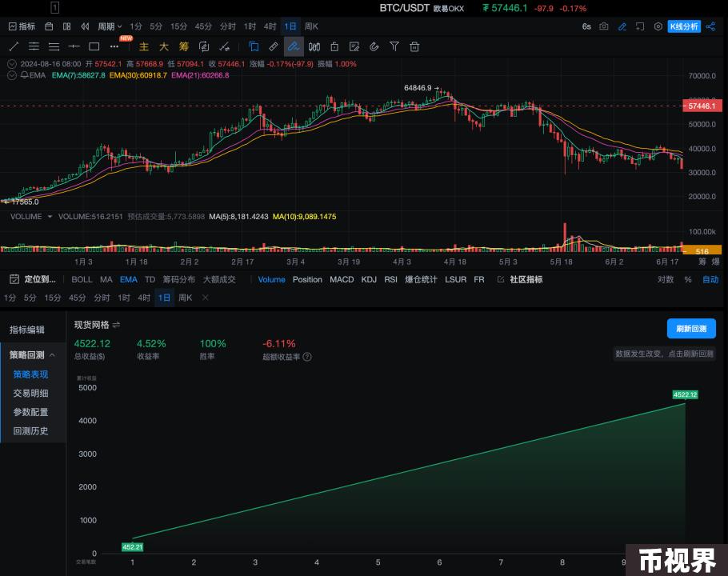Click the 大 large-order icon
The height and width of the screenshot is (576, 728).
pos(164,46)
